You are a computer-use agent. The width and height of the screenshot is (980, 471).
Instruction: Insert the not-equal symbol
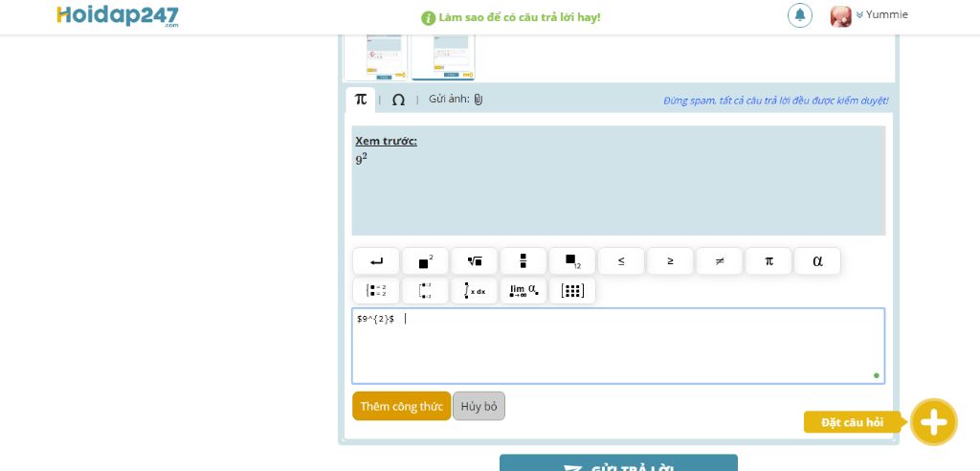click(x=720, y=261)
